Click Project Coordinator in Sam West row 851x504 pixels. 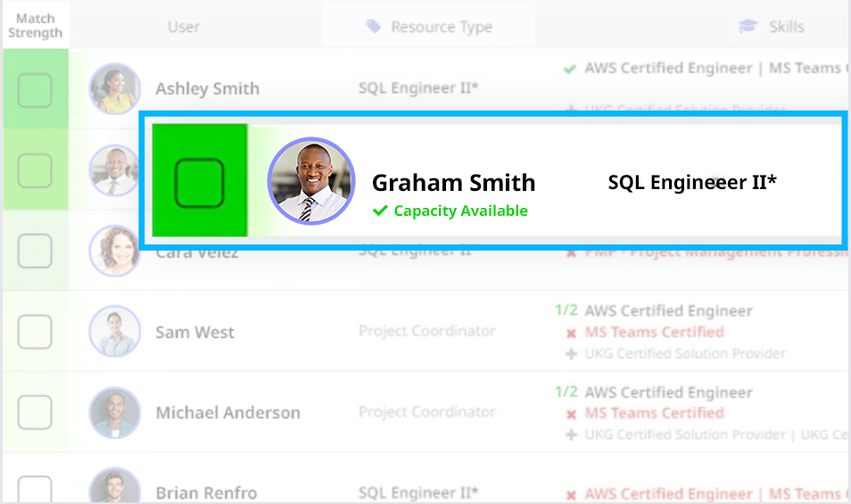pyautogui.click(x=426, y=331)
